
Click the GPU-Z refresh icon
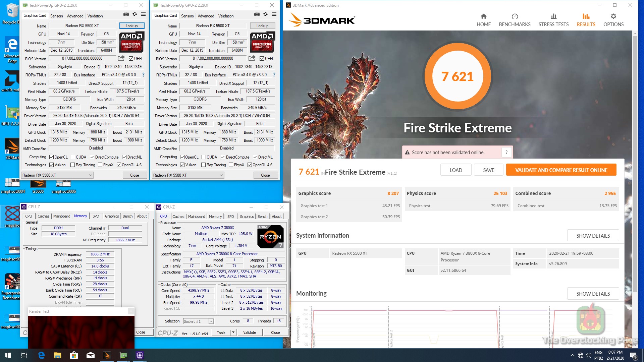135,14
